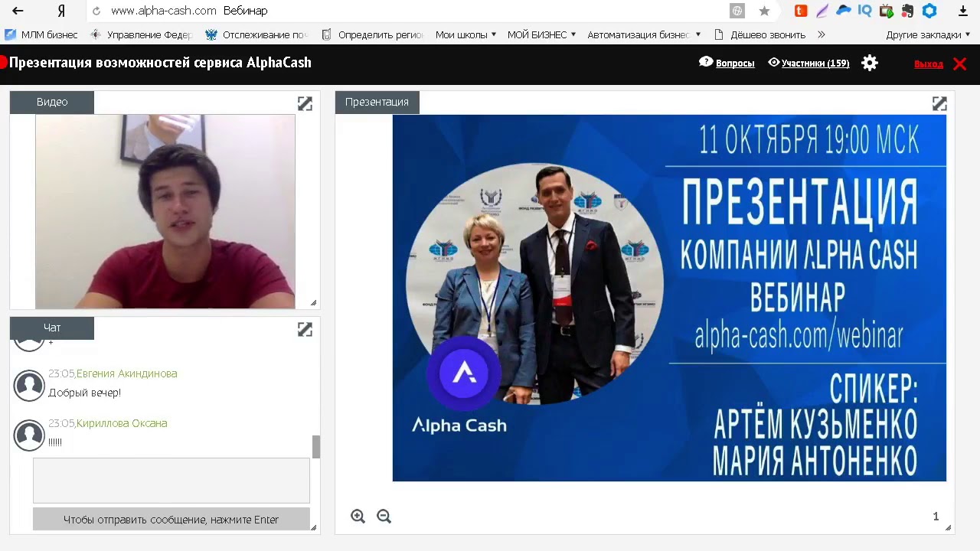Open 'Определить регион' bookmark
This screenshot has height=551, width=980.
(373, 34)
